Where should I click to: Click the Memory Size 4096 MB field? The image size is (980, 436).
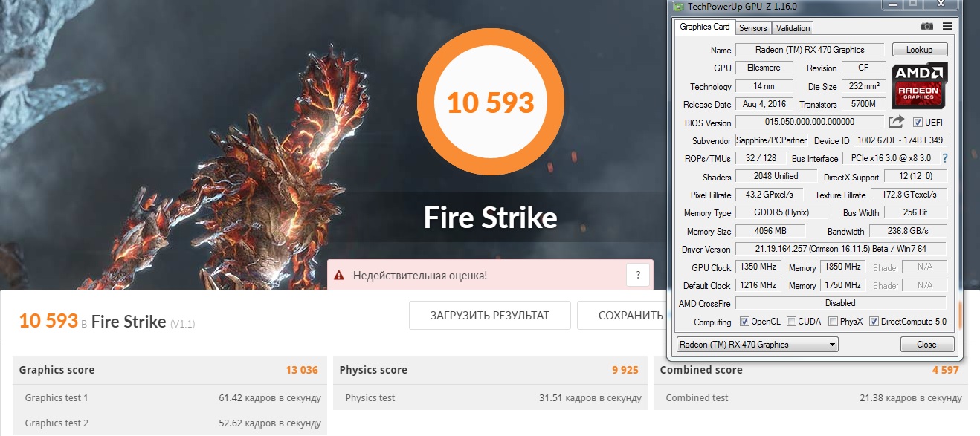(771, 231)
